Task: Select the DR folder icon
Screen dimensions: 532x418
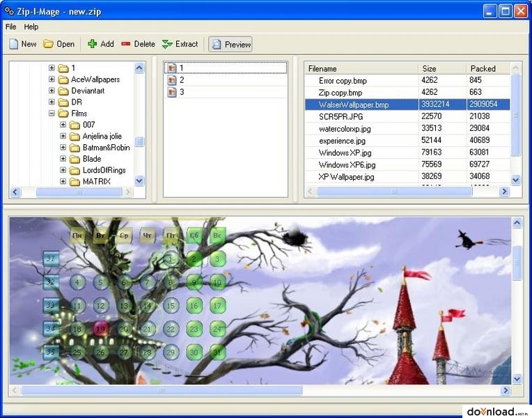Action: (63, 102)
